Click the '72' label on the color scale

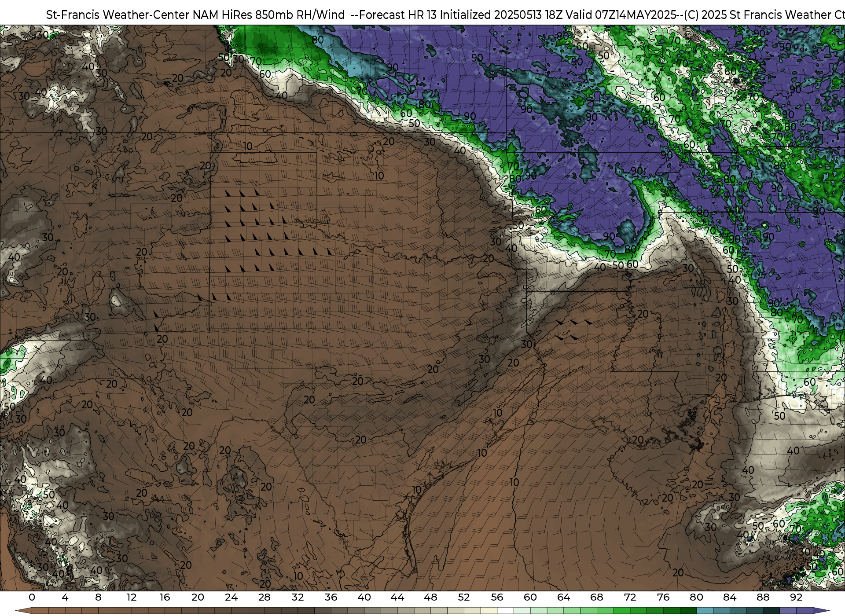click(630, 597)
